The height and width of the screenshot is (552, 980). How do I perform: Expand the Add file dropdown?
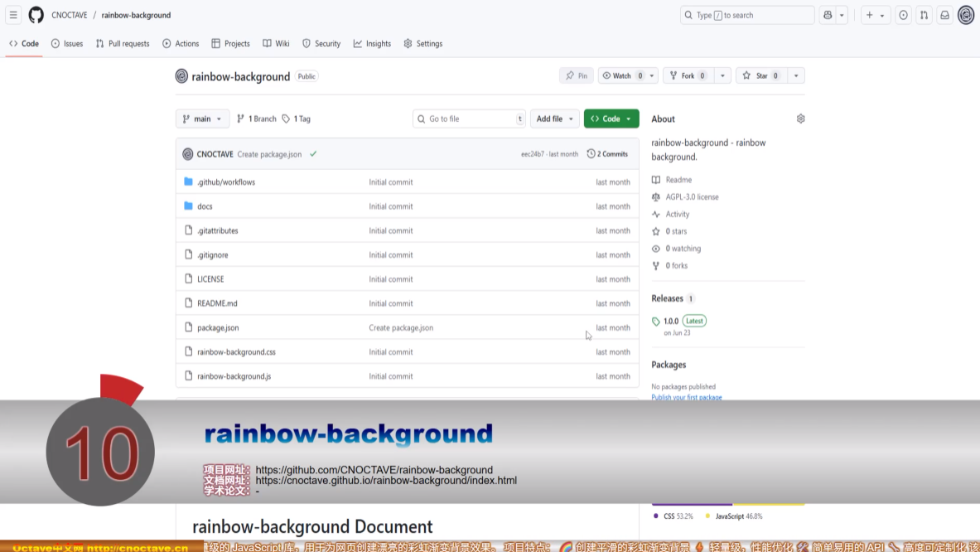tap(554, 119)
